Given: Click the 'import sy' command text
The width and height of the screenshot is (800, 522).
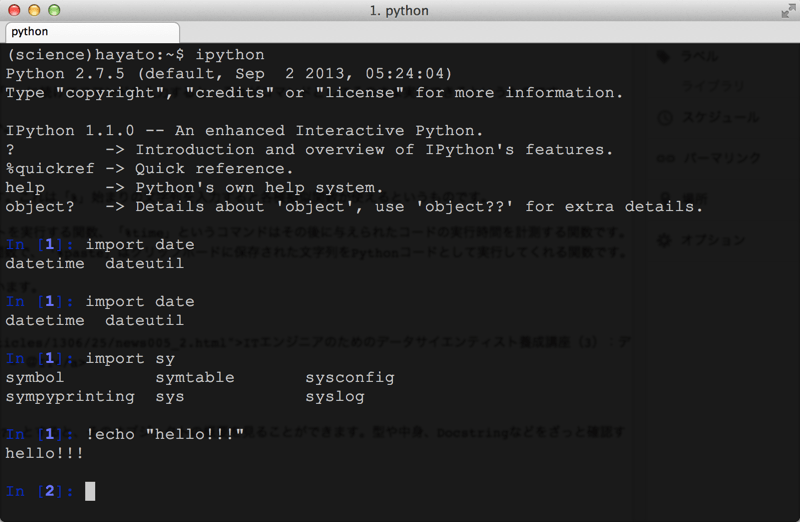Looking at the screenshot, I should [130, 359].
